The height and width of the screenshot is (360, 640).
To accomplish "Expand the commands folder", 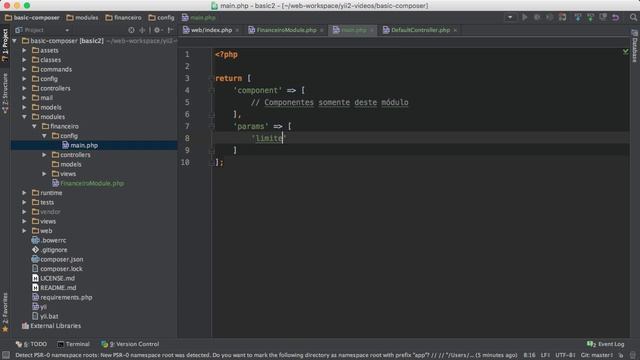I will point(24,69).
